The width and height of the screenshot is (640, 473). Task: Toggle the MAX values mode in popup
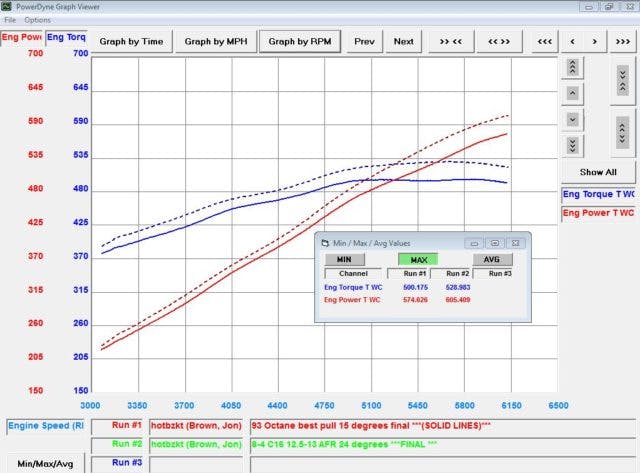coord(418,259)
